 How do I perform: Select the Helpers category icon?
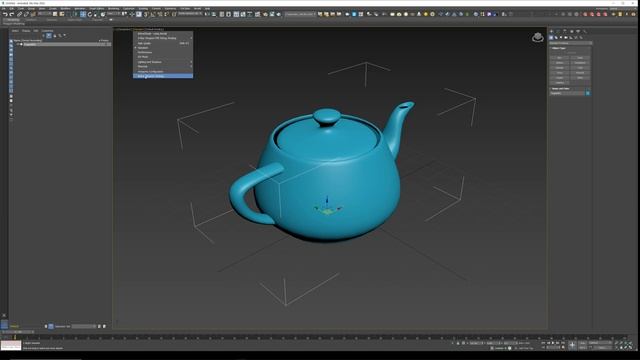(571, 37)
